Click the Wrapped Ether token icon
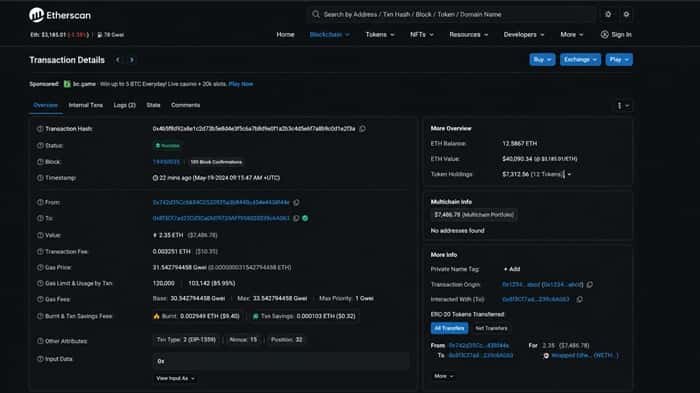The height and width of the screenshot is (393, 700). (x=546, y=355)
